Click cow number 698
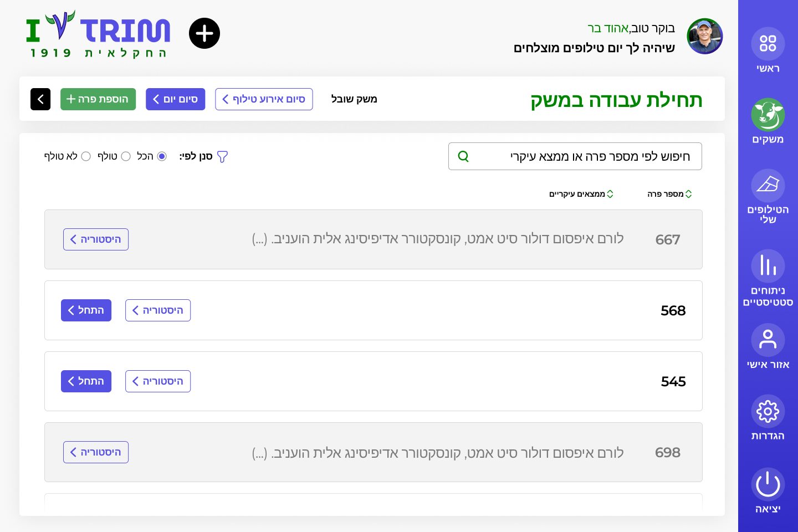The width and height of the screenshot is (798, 532). coord(668,453)
